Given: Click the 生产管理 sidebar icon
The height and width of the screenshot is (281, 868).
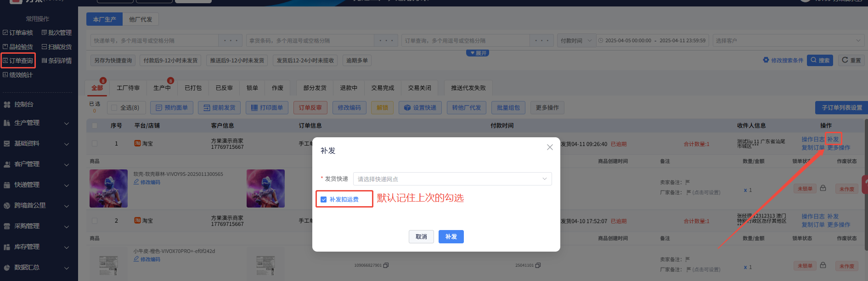Looking at the screenshot, I should [7, 123].
